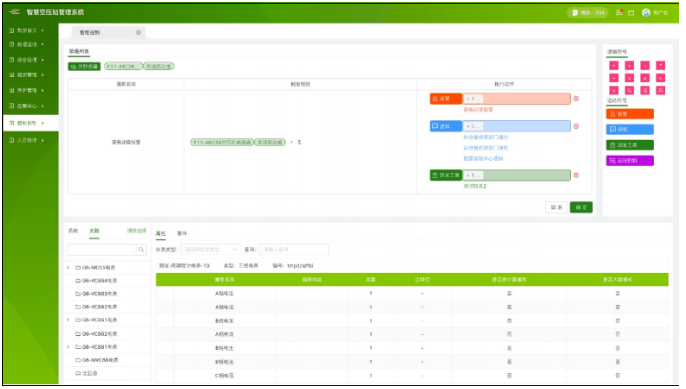
Task: Expand the G6-MDS5电表 tree node
Action: click(x=68, y=267)
